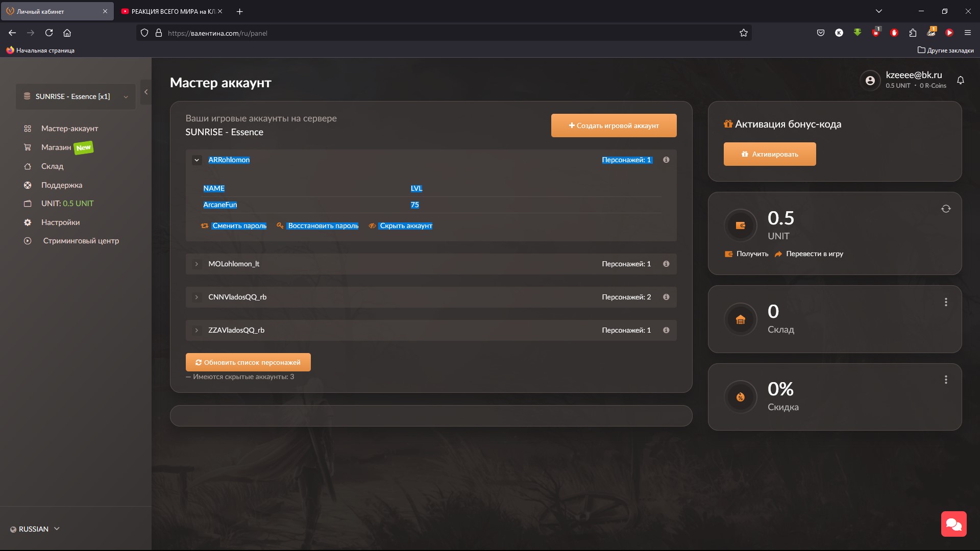Refresh the UNIT balance icon
Viewport: 980px width, 551px height.
point(946,209)
